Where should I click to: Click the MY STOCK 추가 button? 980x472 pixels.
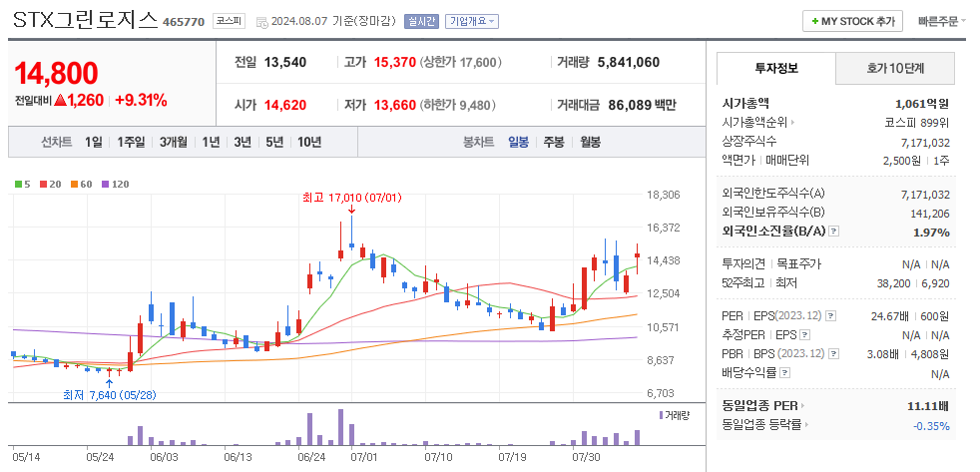(x=852, y=21)
